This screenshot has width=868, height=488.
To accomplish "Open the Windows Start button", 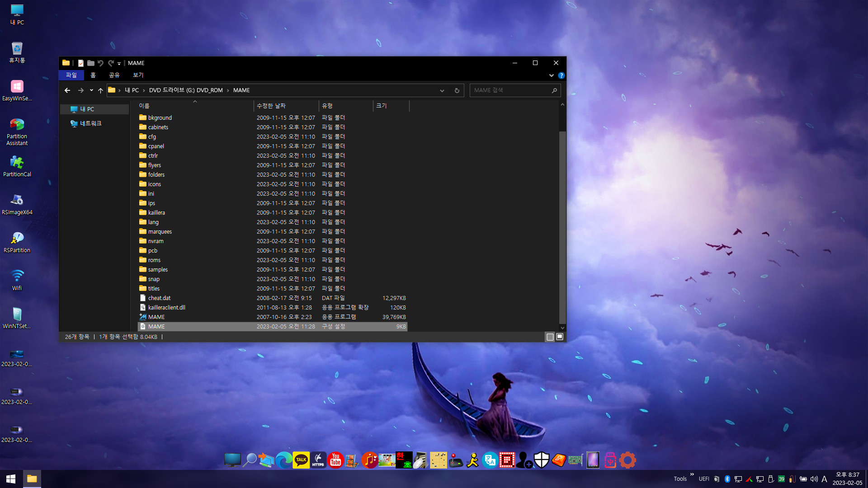I will pos(11,479).
